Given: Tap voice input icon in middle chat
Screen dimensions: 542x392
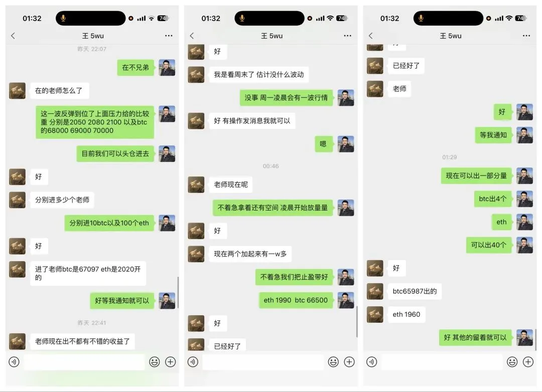Looking at the screenshot, I should [193, 361].
